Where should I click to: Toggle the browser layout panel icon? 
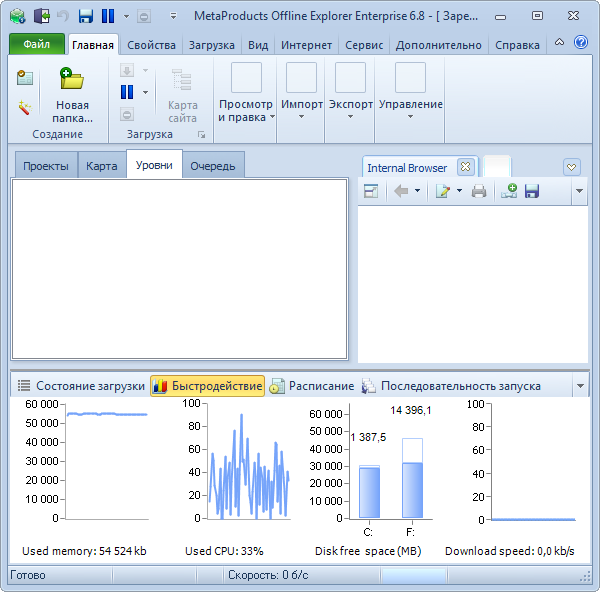(x=371, y=191)
